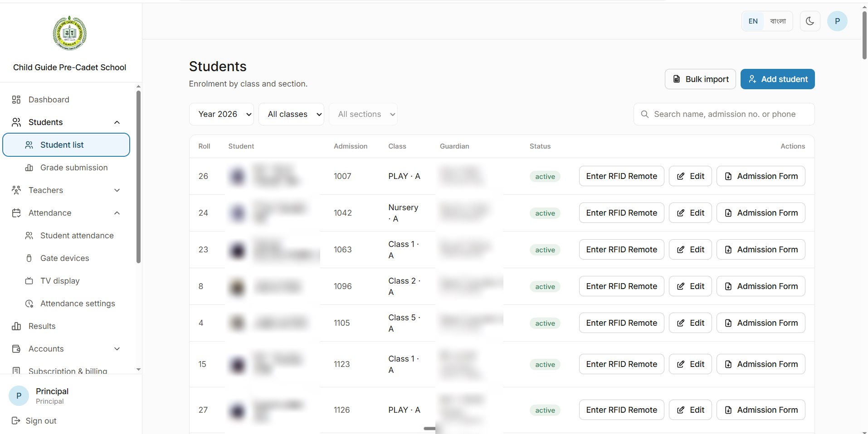Click the Attendance calendar icon
The width and height of the screenshot is (868, 434).
pyautogui.click(x=16, y=213)
